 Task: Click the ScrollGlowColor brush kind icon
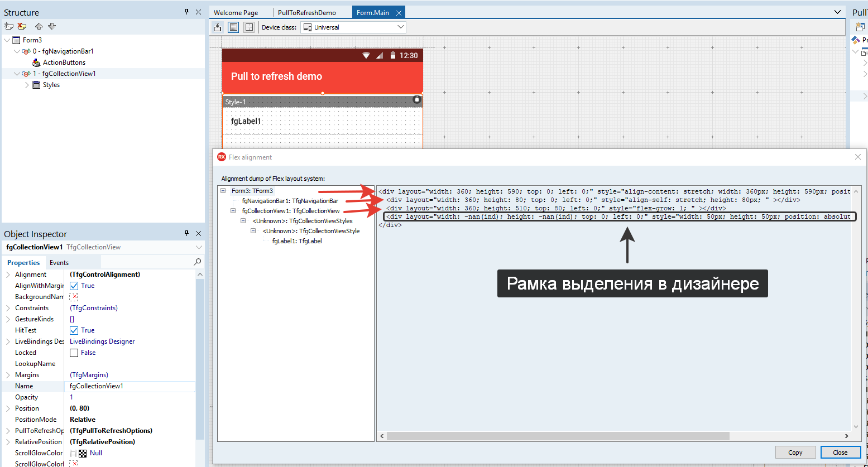[73, 453]
